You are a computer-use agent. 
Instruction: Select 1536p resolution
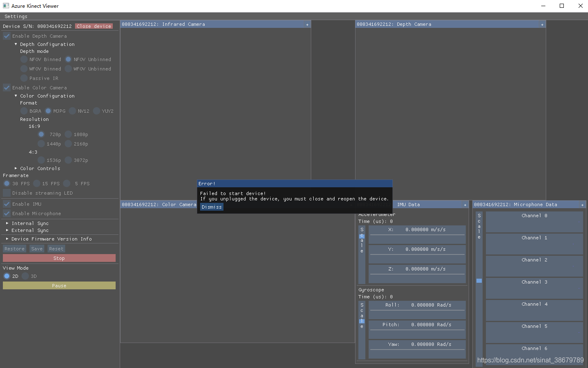pos(41,160)
